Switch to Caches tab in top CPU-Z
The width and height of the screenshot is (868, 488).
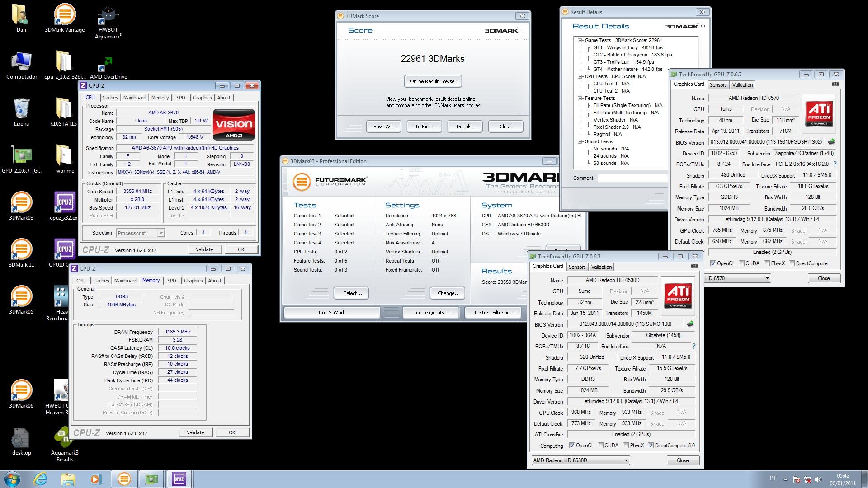tap(110, 98)
